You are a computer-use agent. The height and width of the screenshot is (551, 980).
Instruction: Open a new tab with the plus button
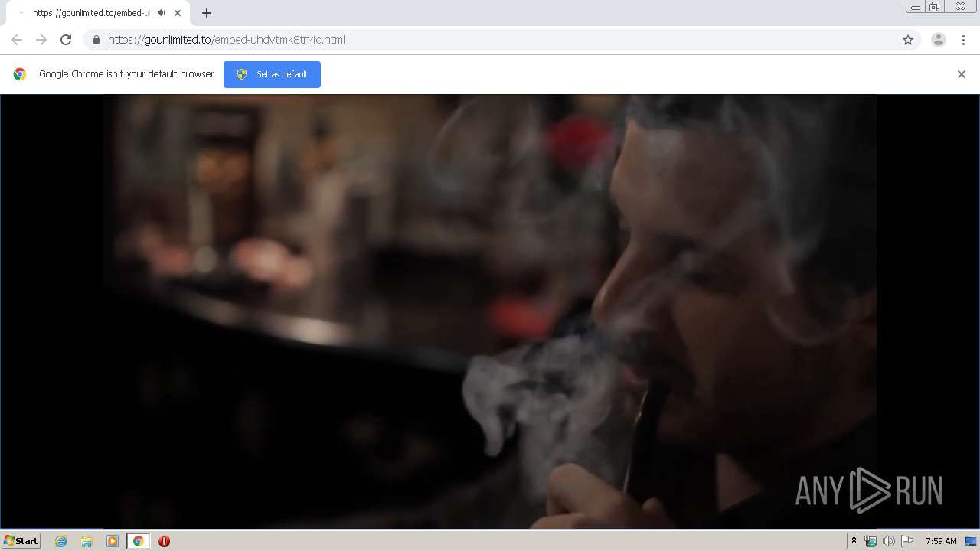click(x=207, y=13)
